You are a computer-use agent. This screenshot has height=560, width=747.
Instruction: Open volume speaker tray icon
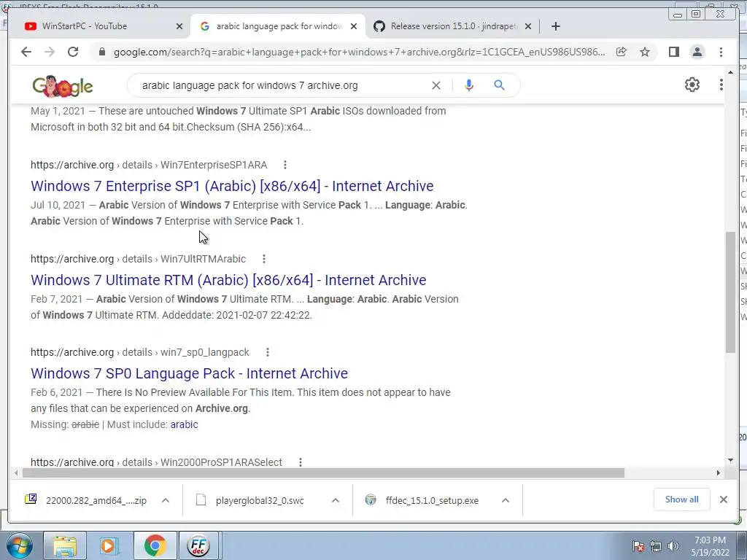(673, 546)
